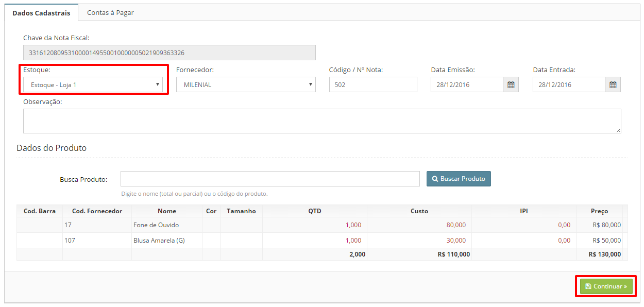Screen dimensions: 644x307
Task: Select the Fone de Ouvido product name
Action: pos(156,225)
